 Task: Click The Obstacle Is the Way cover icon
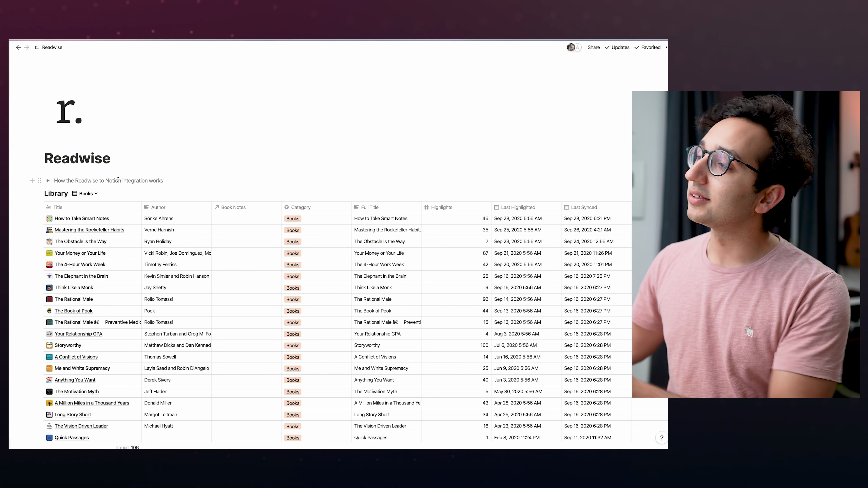pos(49,242)
